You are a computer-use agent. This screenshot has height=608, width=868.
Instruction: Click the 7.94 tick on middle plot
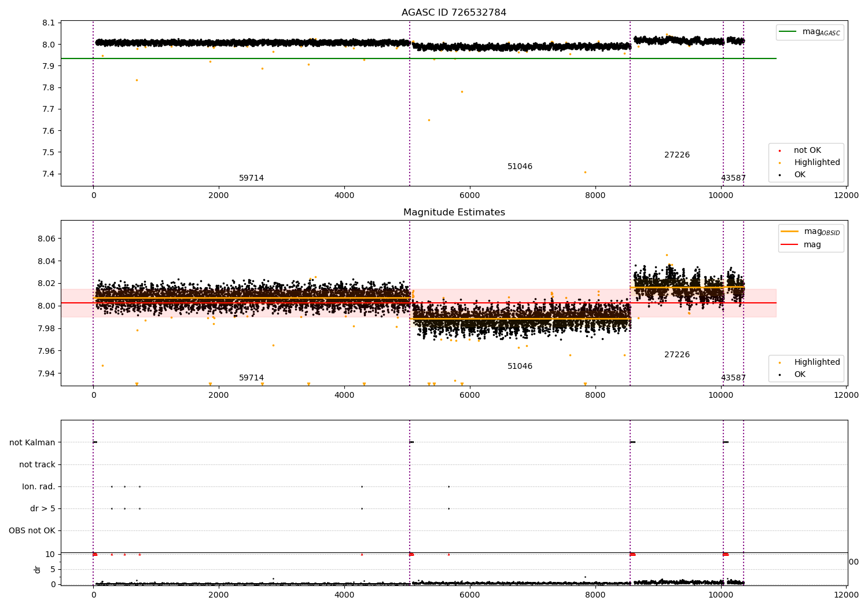[46, 373]
